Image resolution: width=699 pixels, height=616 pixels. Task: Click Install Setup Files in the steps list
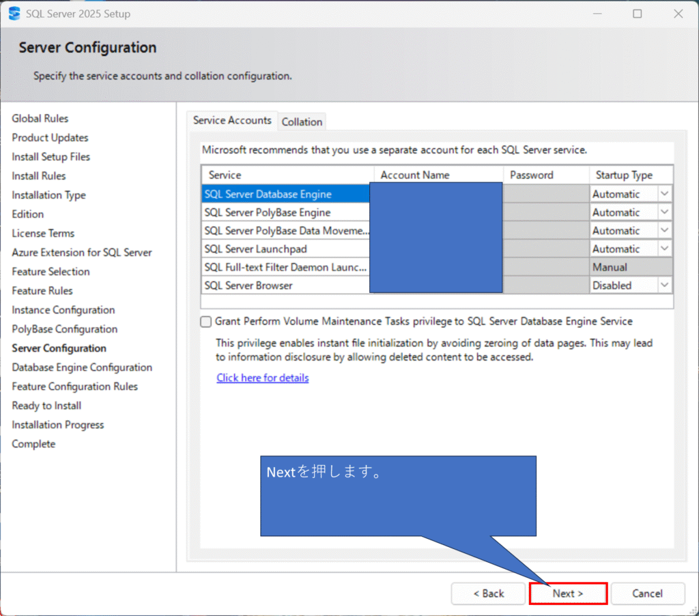click(x=51, y=157)
